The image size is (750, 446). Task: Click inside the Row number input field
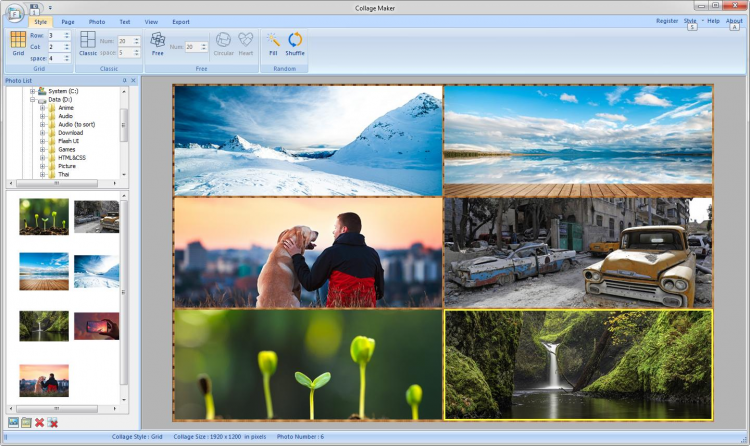coord(54,35)
